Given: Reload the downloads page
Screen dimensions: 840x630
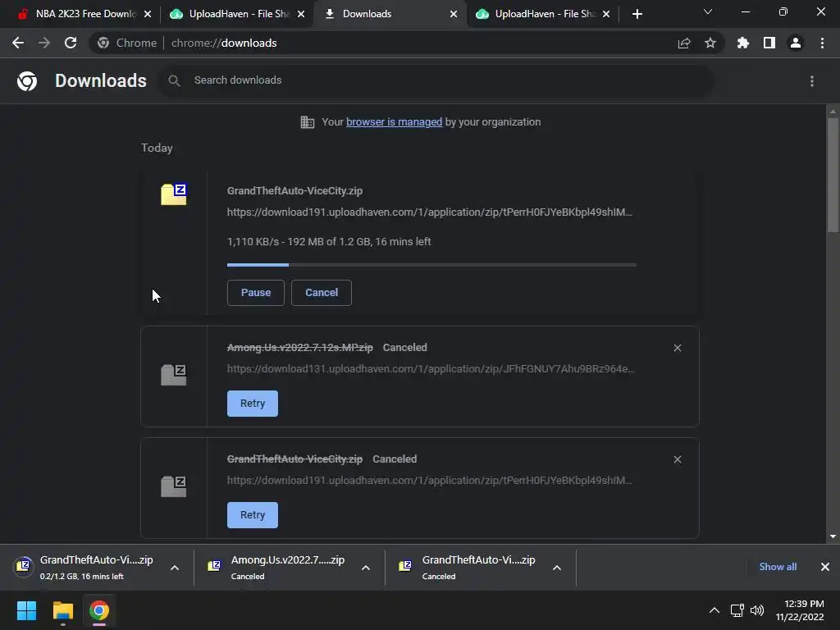Looking at the screenshot, I should pos(71,43).
